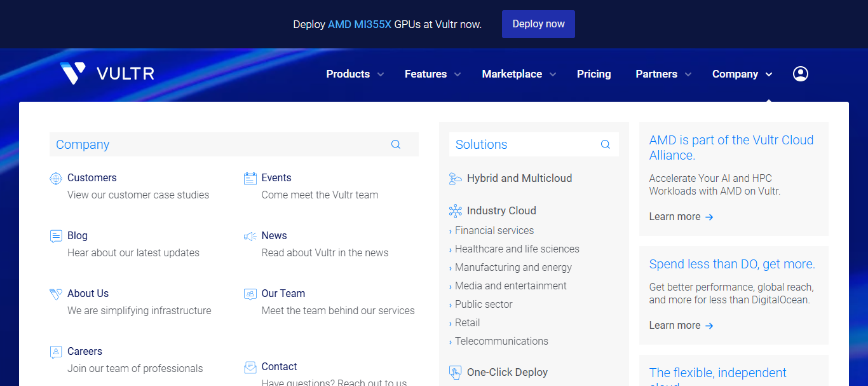Select Hybrid and Multicloud solution
Viewport: 868px width, 386px height.
(519, 178)
